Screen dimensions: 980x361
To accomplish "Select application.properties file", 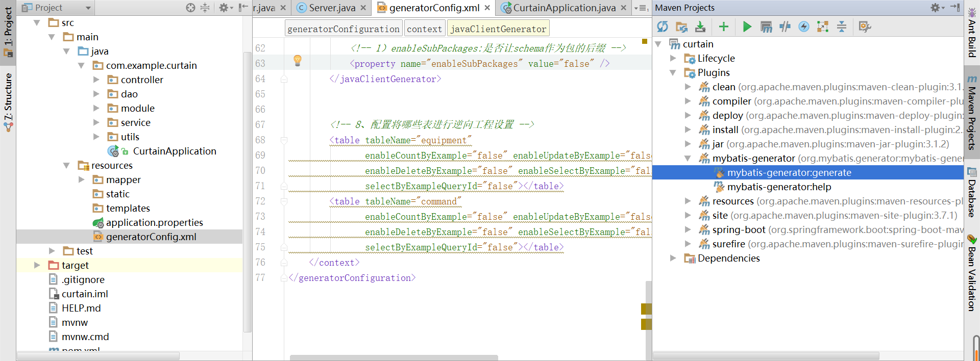I will (154, 222).
